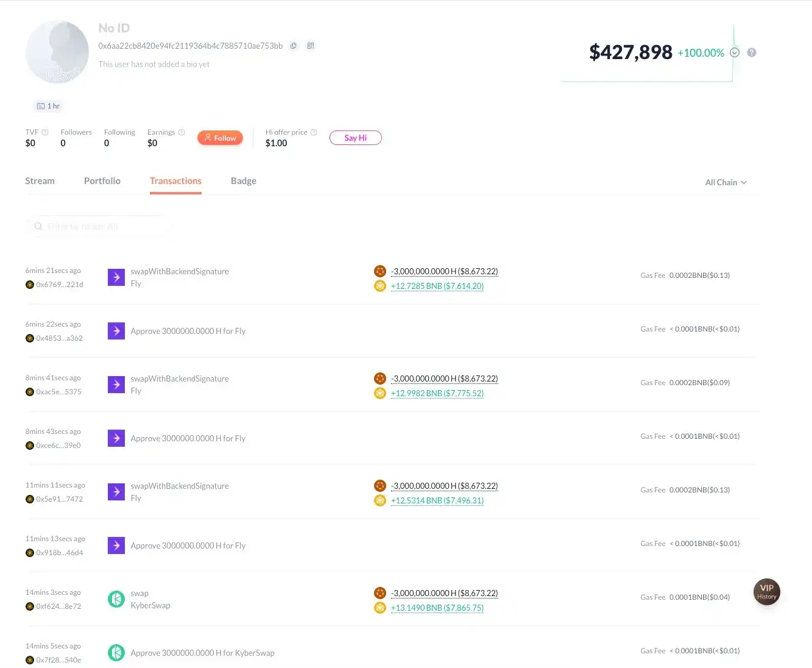Open transaction hash 0x6769...221d

(x=60, y=285)
